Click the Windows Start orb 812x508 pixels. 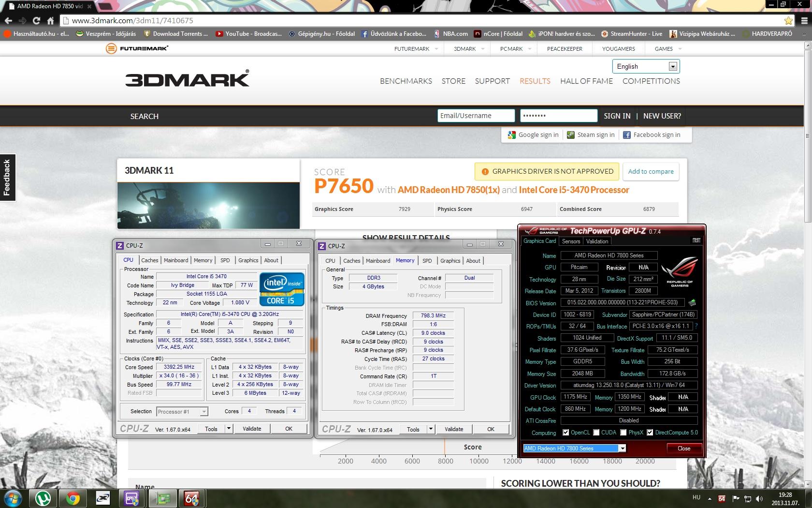[13, 498]
